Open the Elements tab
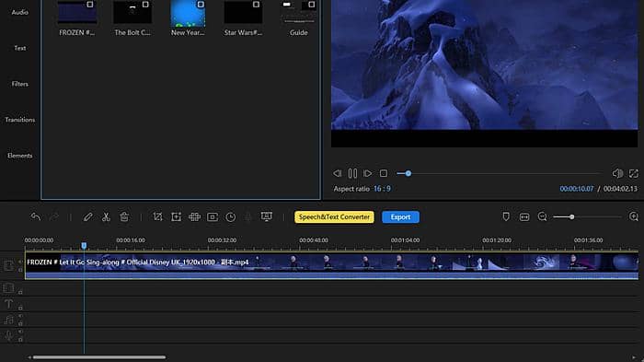Viewport: 644px width, 362px height. (19, 156)
